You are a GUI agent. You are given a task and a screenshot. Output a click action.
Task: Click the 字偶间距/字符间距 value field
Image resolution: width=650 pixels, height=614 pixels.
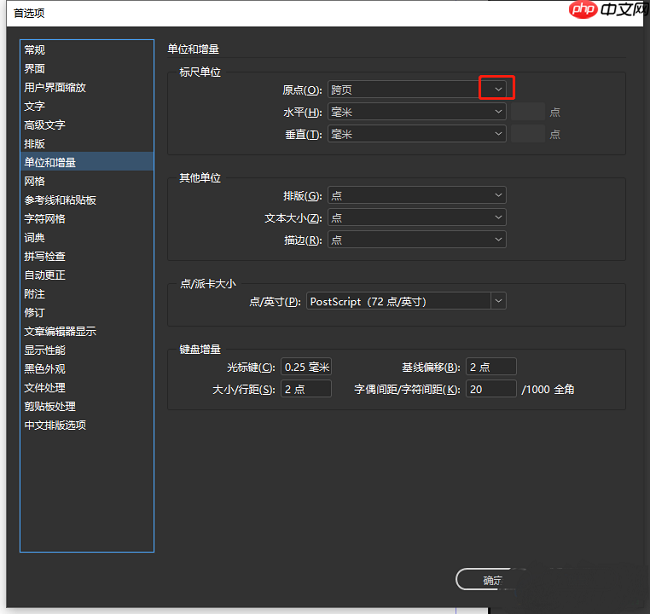491,389
